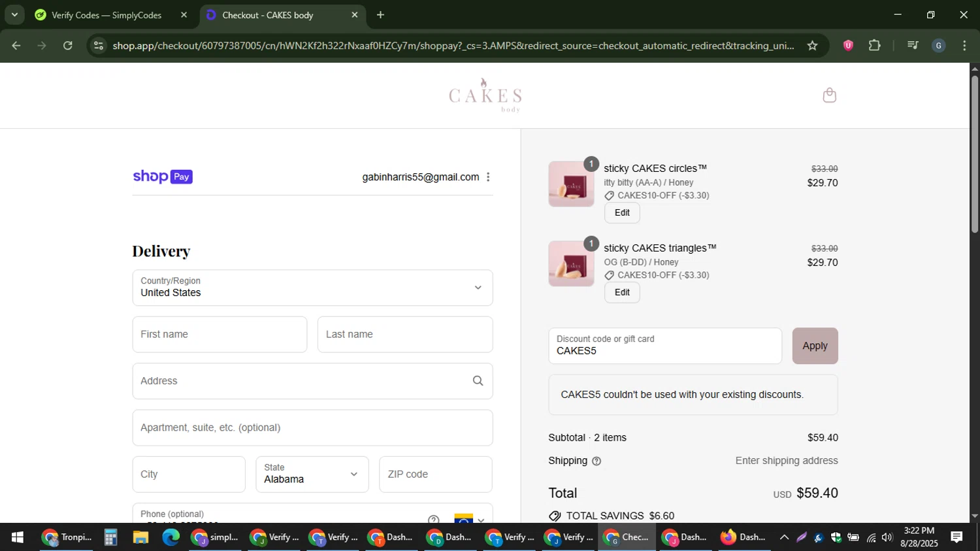Edit the sticky CAKES triangles item
Viewport: 980px width, 551px height.
[x=622, y=293]
